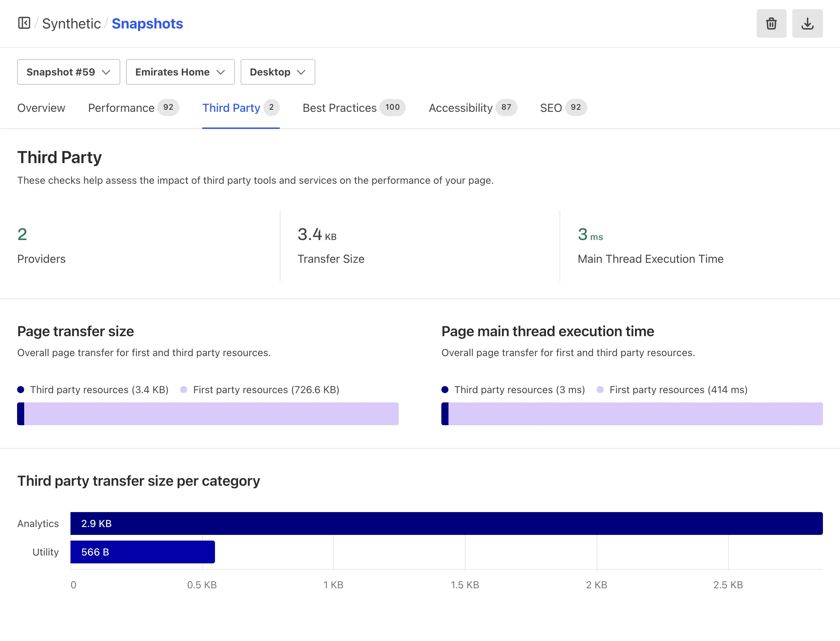Switch to the Performance tab
Screen dimensions: 840x641
[x=133, y=108]
